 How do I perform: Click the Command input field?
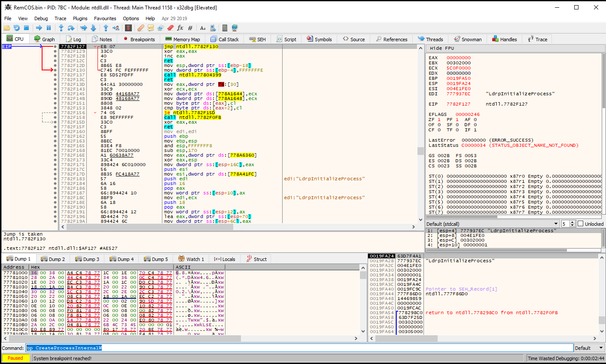tap(300, 348)
